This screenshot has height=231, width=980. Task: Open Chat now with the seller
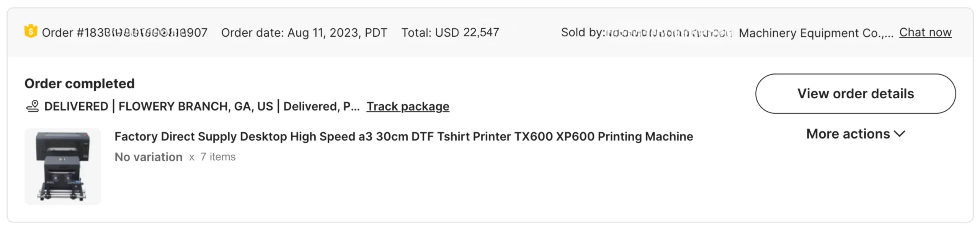pos(925,33)
